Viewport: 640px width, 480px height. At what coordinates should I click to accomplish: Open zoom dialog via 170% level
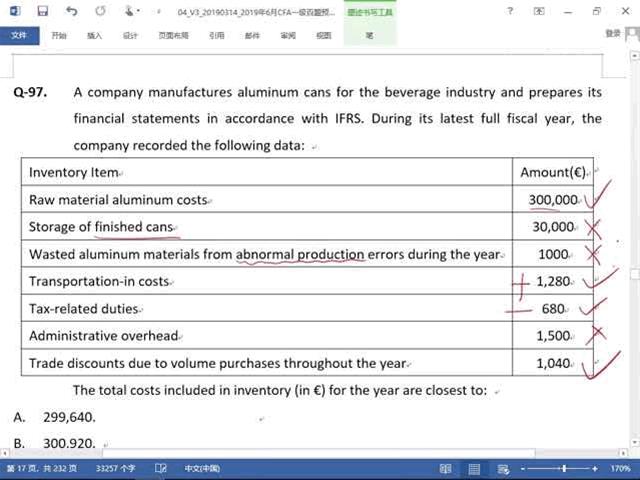620,469
